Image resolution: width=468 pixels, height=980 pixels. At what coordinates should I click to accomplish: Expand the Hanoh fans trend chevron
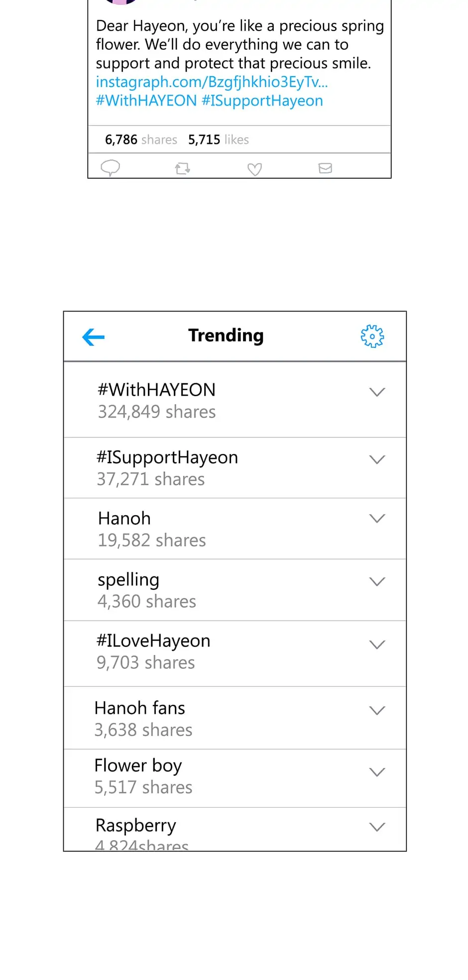[x=377, y=710]
